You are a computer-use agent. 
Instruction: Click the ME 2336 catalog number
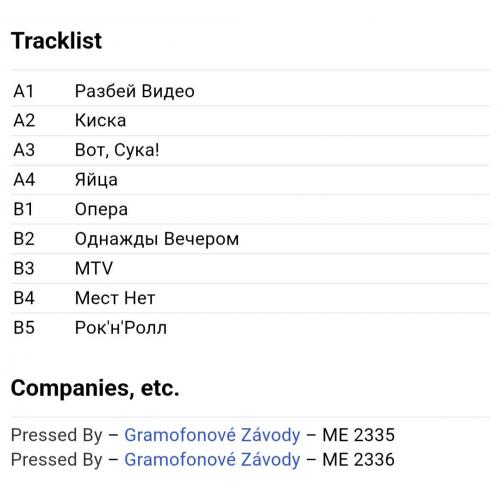(x=359, y=460)
